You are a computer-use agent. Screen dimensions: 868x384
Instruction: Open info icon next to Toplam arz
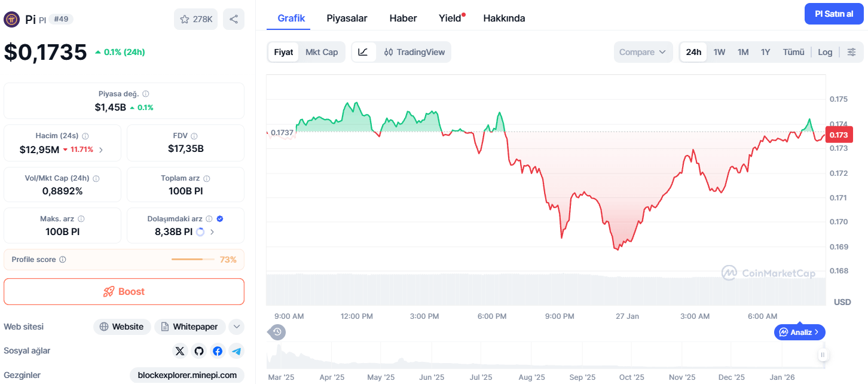click(x=207, y=178)
